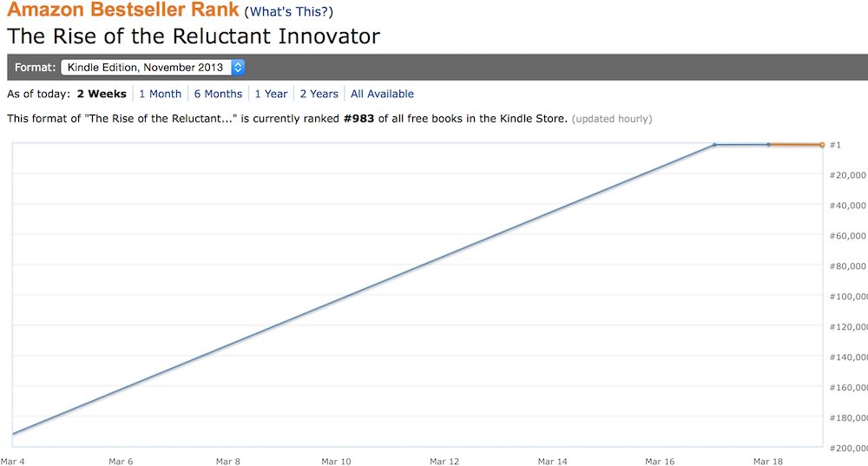The height and width of the screenshot is (466, 868).
Task: Click the Mar 12 date label
Action: pyautogui.click(x=444, y=462)
